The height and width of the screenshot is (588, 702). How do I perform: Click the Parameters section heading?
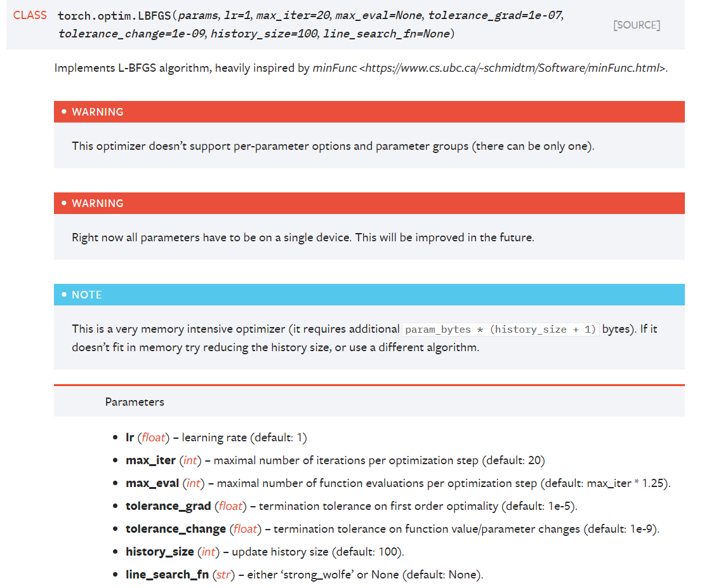click(135, 402)
